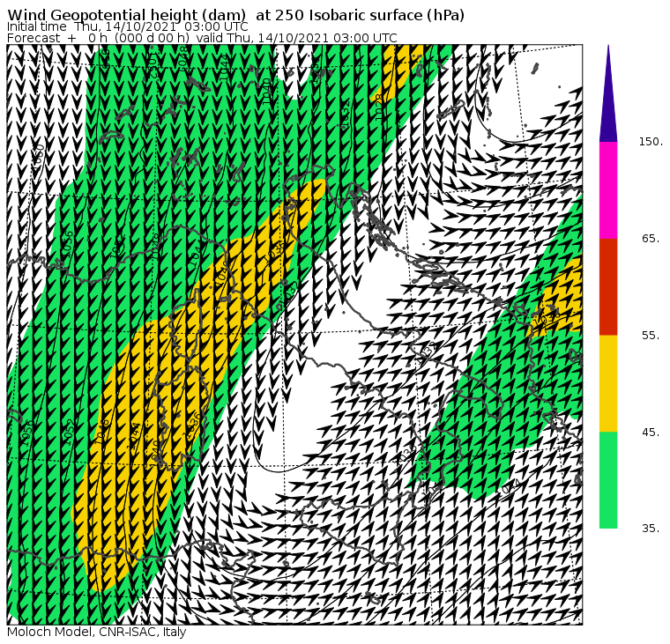Click the legend value 45.
This screenshot has height=644, width=670.
point(651,433)
